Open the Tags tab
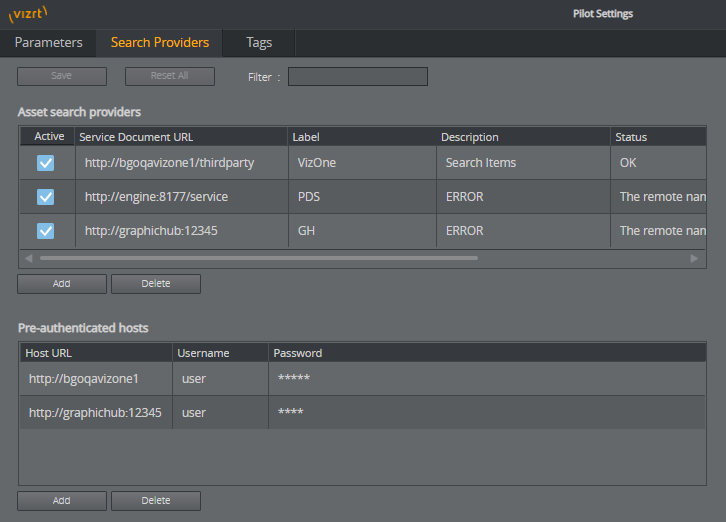Screen dimensions: 726x522 [259, 43]
